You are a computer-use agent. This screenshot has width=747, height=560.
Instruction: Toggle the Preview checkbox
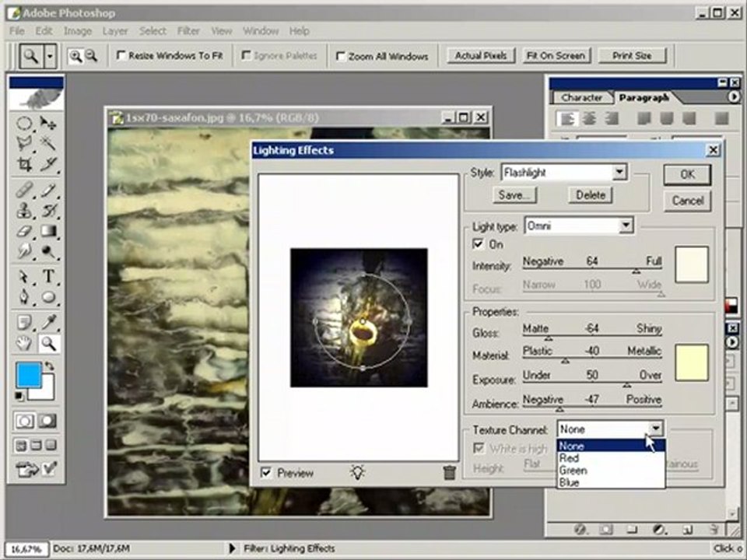point(266,473)
